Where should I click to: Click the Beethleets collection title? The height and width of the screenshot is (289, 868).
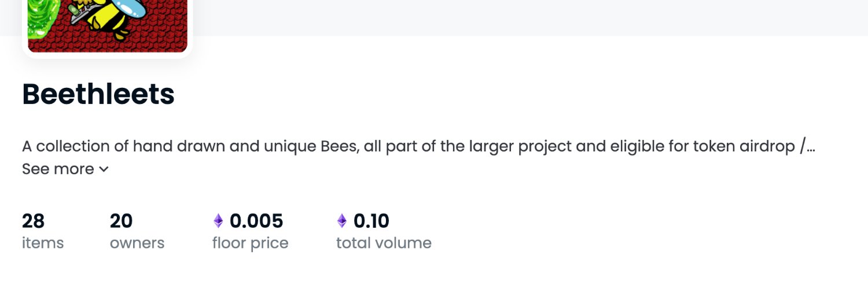(x=98, y=94)
